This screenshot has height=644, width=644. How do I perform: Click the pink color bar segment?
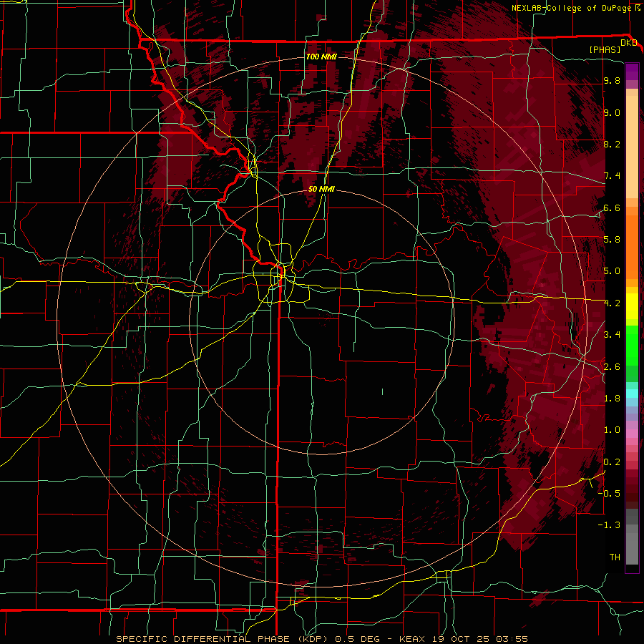tap(632, 434)
